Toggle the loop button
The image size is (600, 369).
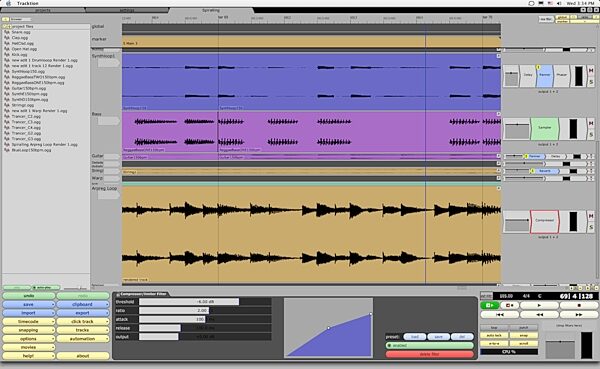point(494,328)
